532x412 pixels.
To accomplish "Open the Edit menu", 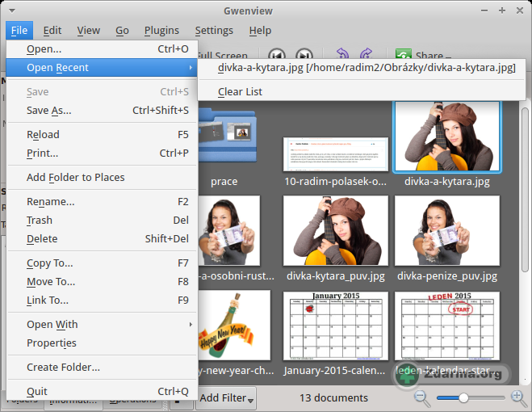I will 52,31.
